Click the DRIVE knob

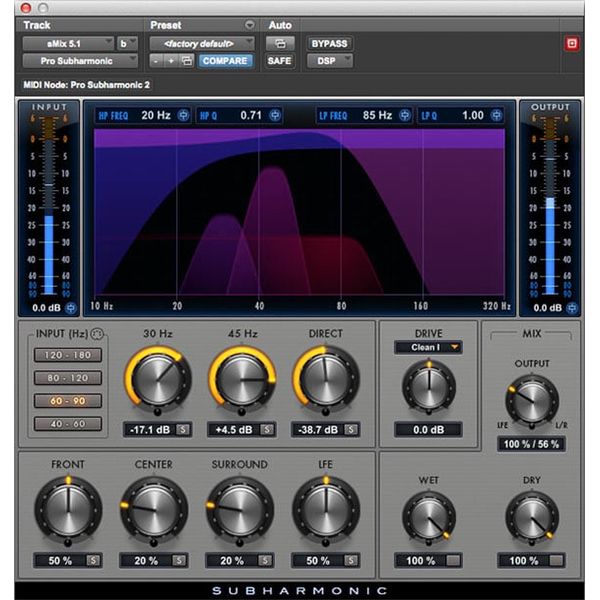pos(429,386)
